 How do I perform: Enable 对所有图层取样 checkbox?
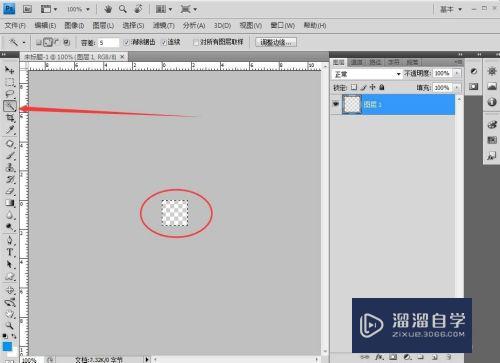(x=196, y=42)
